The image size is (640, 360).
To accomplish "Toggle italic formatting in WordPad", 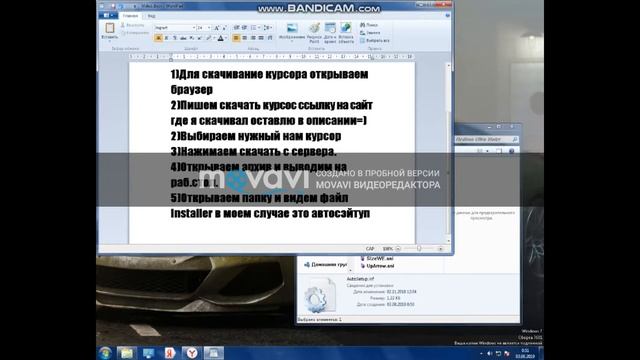I will click(x=167, y=38).
